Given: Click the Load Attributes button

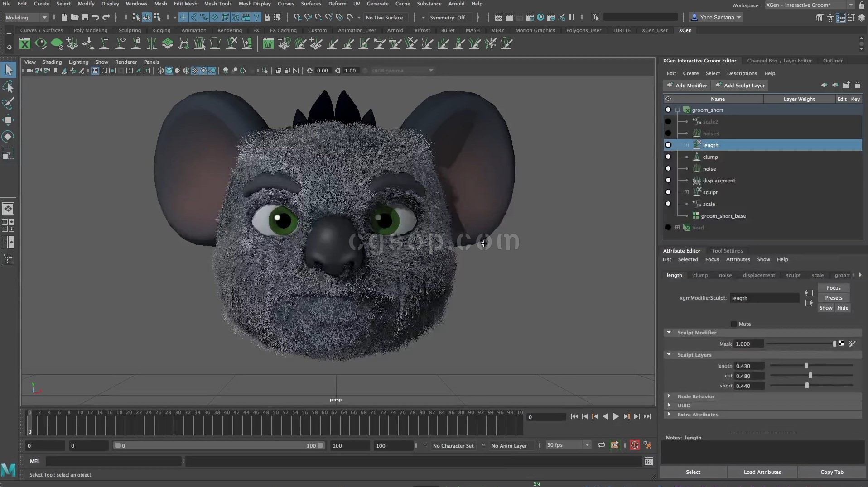Looking at the screenshot, I should (x=762, y=472).
